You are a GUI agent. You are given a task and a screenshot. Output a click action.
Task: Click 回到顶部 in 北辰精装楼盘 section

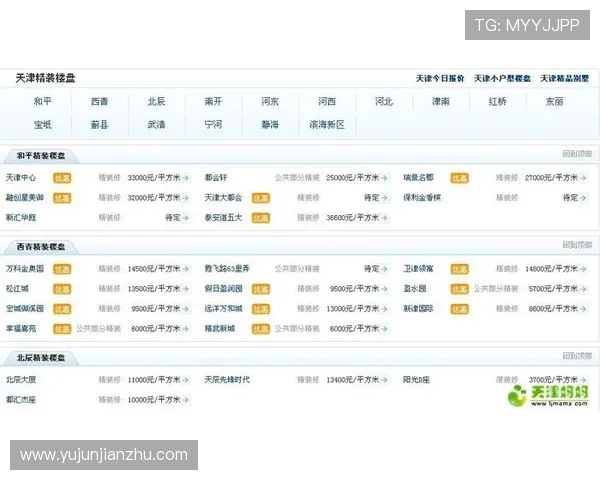[x=577, y=356]
